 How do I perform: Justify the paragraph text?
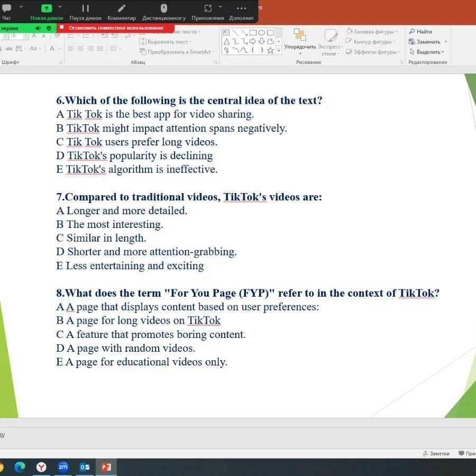[100, 49]
